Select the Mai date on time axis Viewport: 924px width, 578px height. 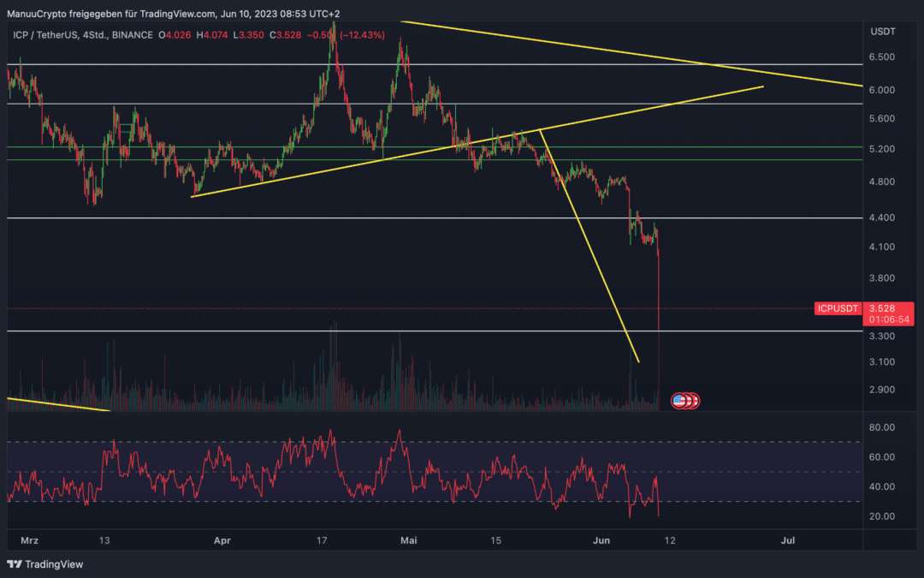[x=408, y=540]
